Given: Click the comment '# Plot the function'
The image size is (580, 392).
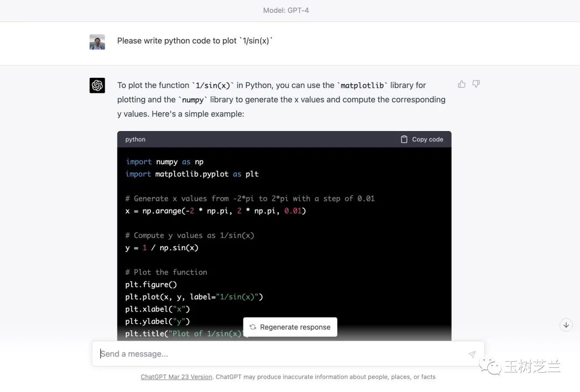Looking at the screenshot, I should tap(166, 272).
